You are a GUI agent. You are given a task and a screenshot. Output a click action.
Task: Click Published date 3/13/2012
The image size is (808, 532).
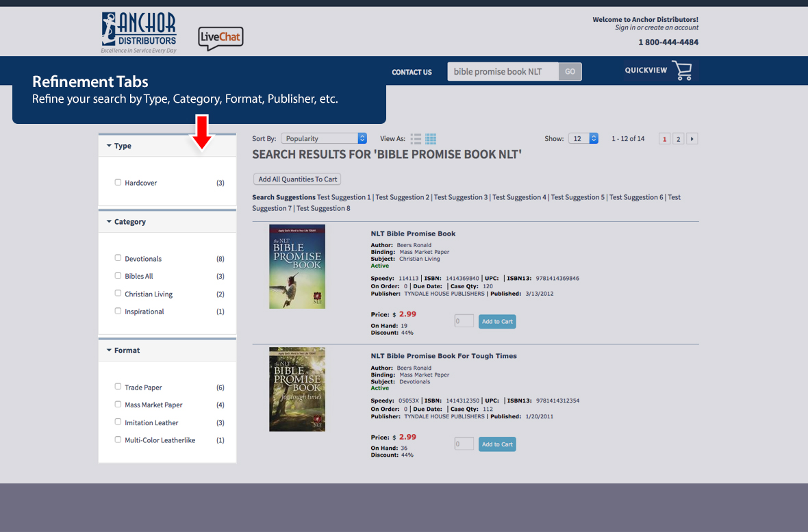[x=539, y=294]
